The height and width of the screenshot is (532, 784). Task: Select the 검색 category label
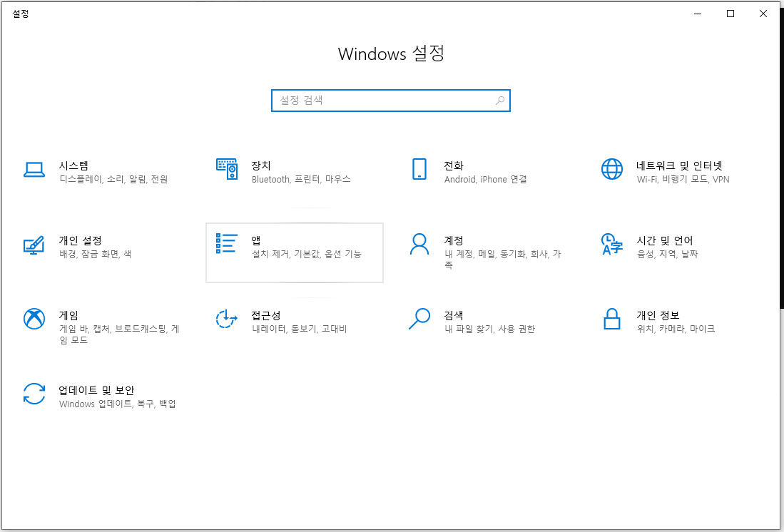454,315
